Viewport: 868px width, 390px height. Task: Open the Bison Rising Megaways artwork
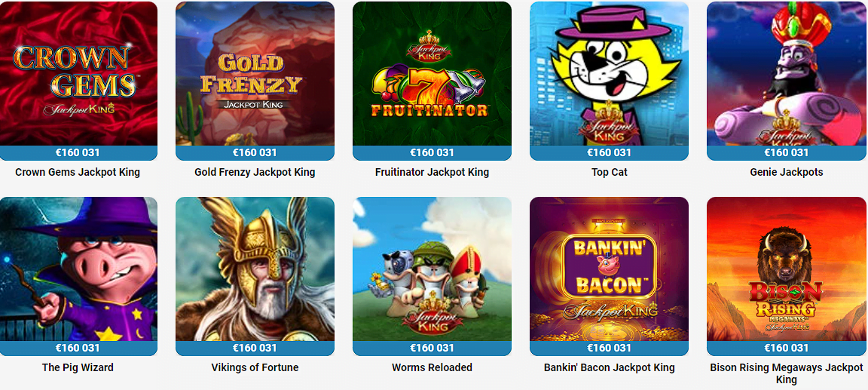[786, 269]
